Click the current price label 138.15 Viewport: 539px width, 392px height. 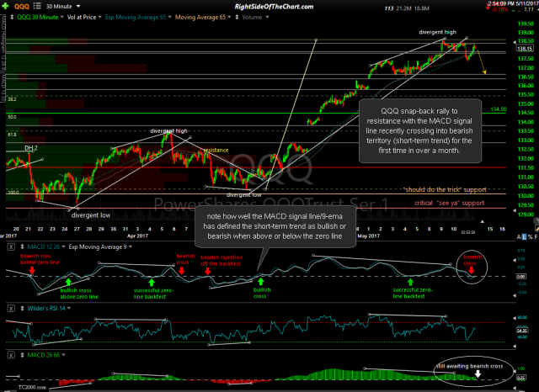pyautogui.click(x=525, y=49)
